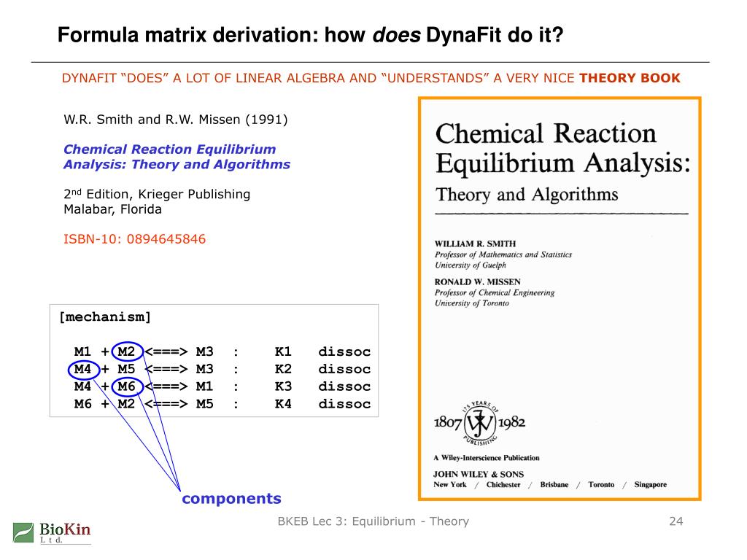Click the blue "components" label
This screenshot has height=560, width=747.
pyautogui.click(x=231, y=499)
